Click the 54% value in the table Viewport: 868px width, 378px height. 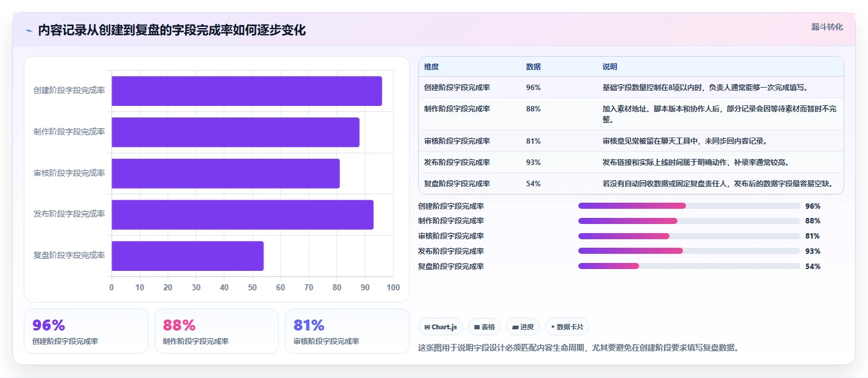coord(533,183)
